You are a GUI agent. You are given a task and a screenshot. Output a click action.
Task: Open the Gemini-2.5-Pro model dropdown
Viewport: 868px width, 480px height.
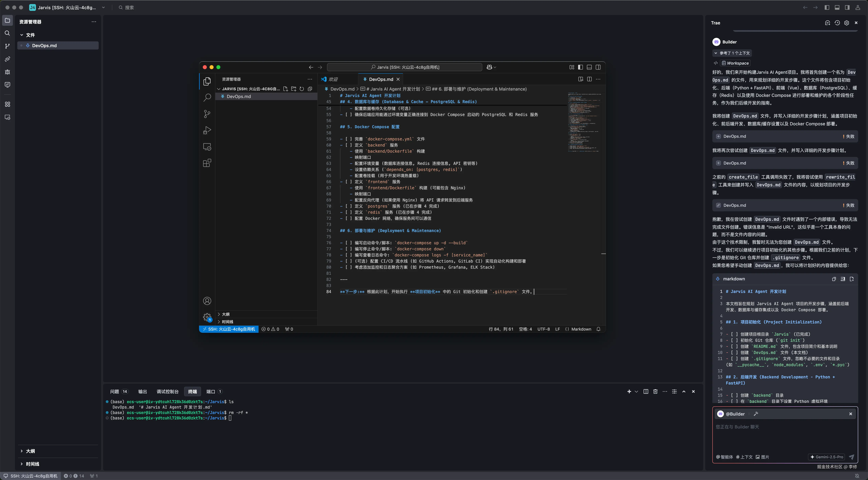(x=827, y=457)
